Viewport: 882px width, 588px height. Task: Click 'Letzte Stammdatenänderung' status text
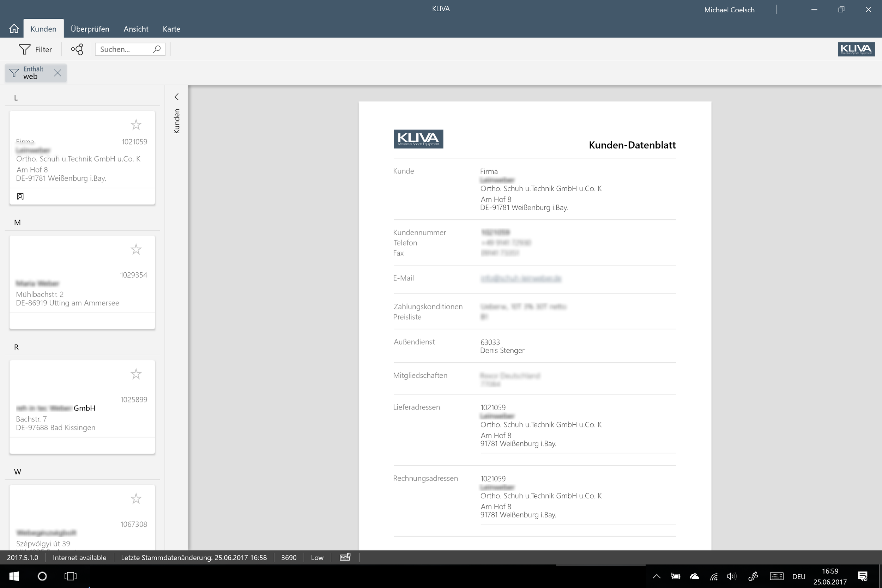[194, 558]
